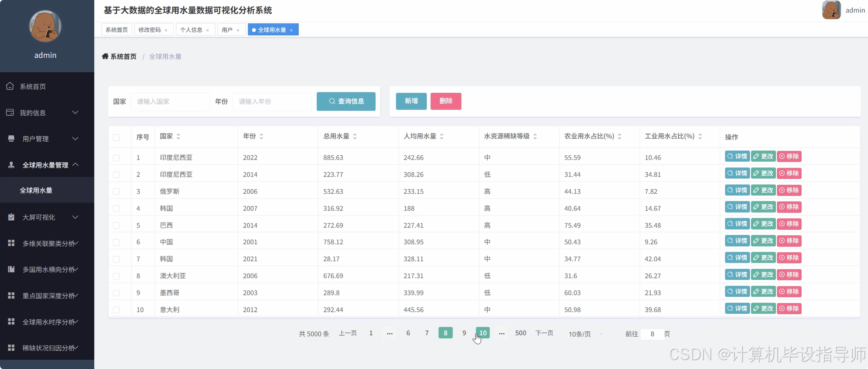Click the 年份 search input field

(x=272, y=101)
